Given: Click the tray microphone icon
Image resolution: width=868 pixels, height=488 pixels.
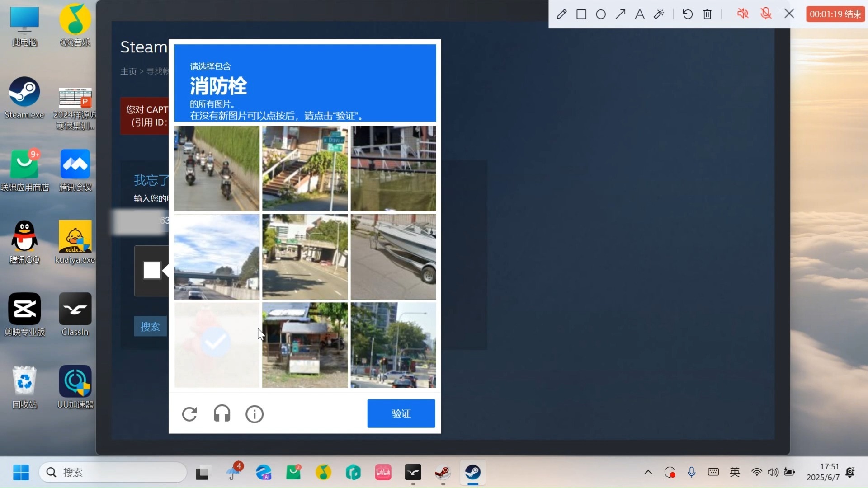Looking at the screenshot, I should (692, 473).
